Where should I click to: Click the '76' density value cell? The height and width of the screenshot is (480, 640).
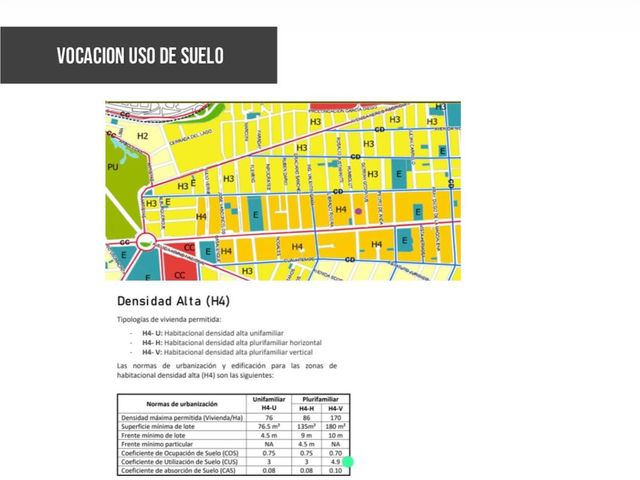269,418
